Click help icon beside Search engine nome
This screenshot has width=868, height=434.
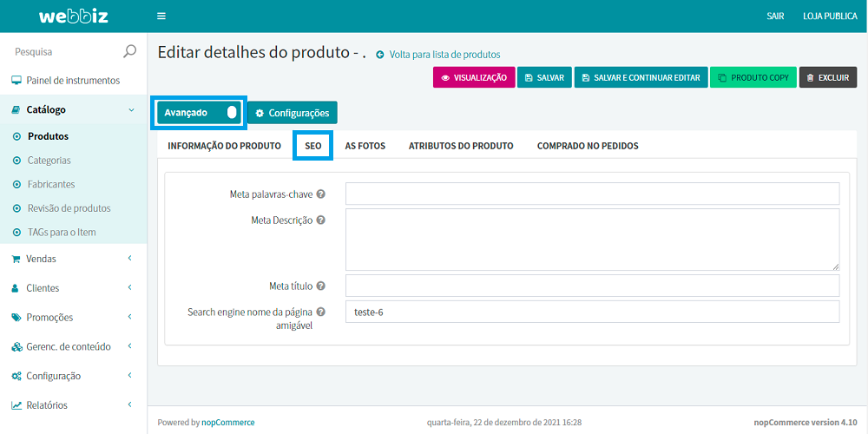(321, 312)
